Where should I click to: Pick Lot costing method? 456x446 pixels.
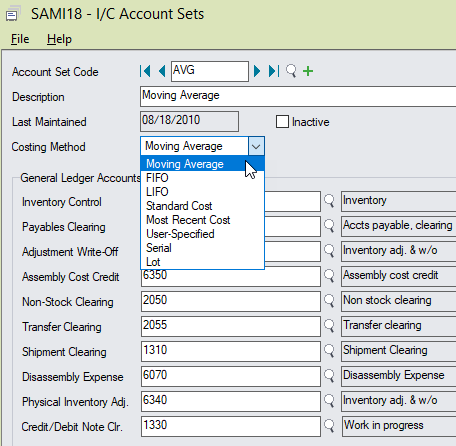(x=202, y=262)
